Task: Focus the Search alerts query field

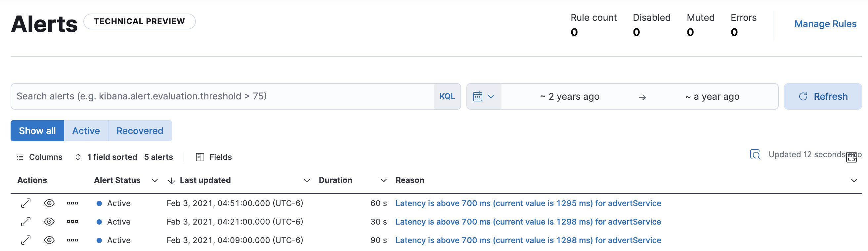Action: coord(222,96)
